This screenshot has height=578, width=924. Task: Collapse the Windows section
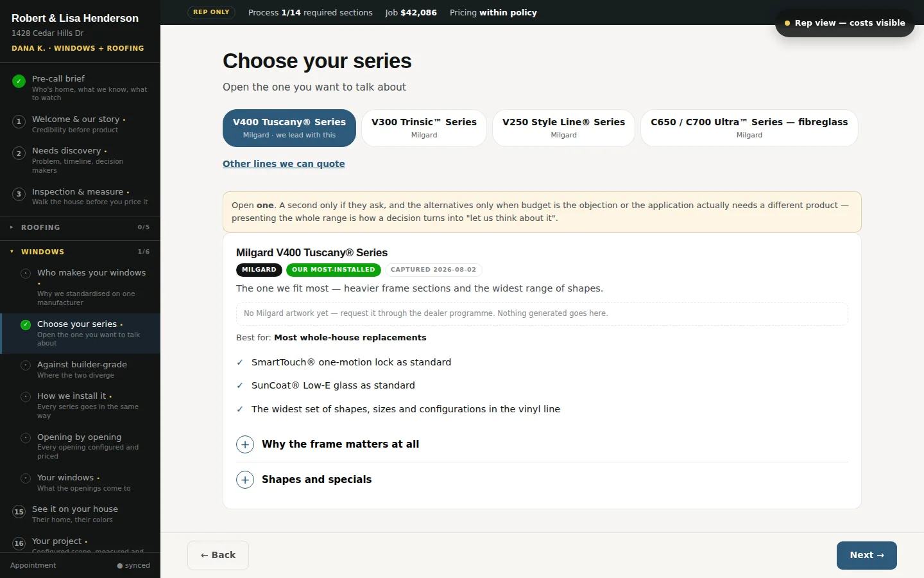[x=80, y=252]
